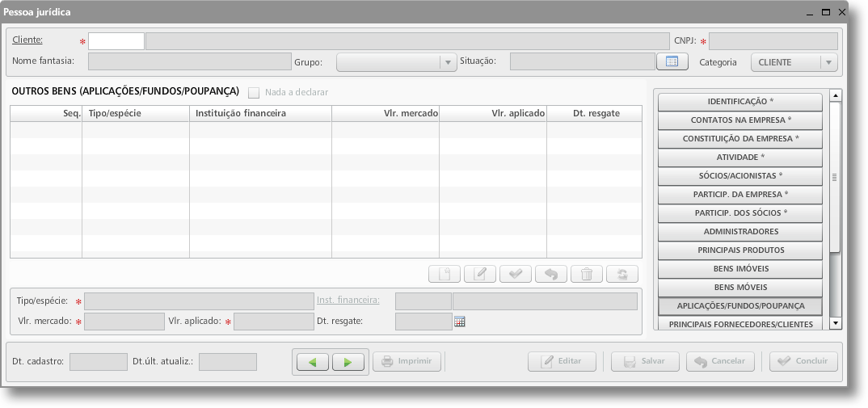Image resolution: width=868 pixels, height=408 pixels.
Task: Click the confirm checkmark icon below the table
Action: [x=516, y=274]
